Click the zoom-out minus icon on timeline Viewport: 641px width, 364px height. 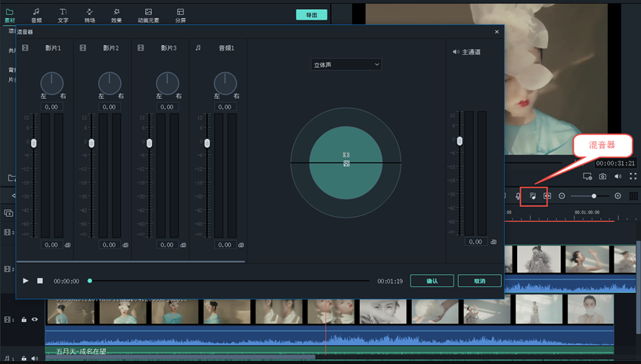tap(562, 196)
